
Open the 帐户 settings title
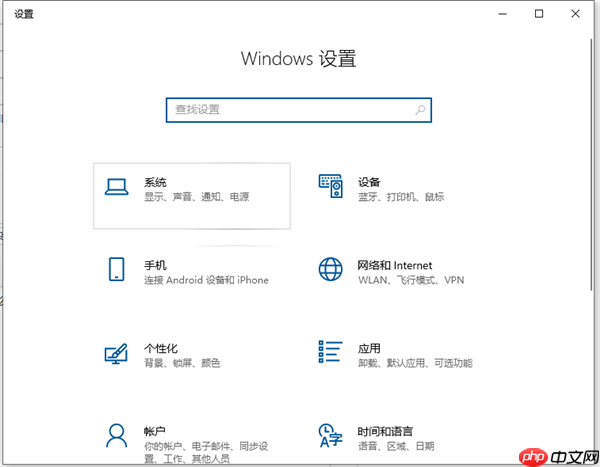click(155, 431)
